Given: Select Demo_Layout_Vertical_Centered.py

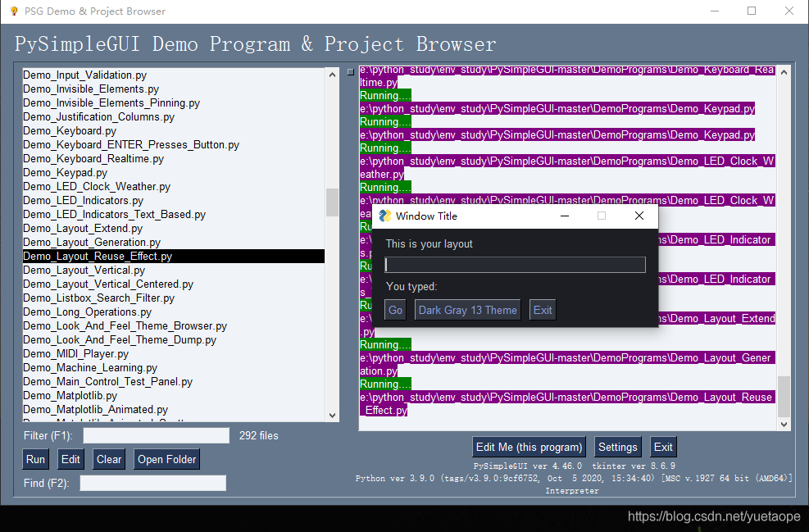Looking at the screenshot, I should tap(174, 284).
